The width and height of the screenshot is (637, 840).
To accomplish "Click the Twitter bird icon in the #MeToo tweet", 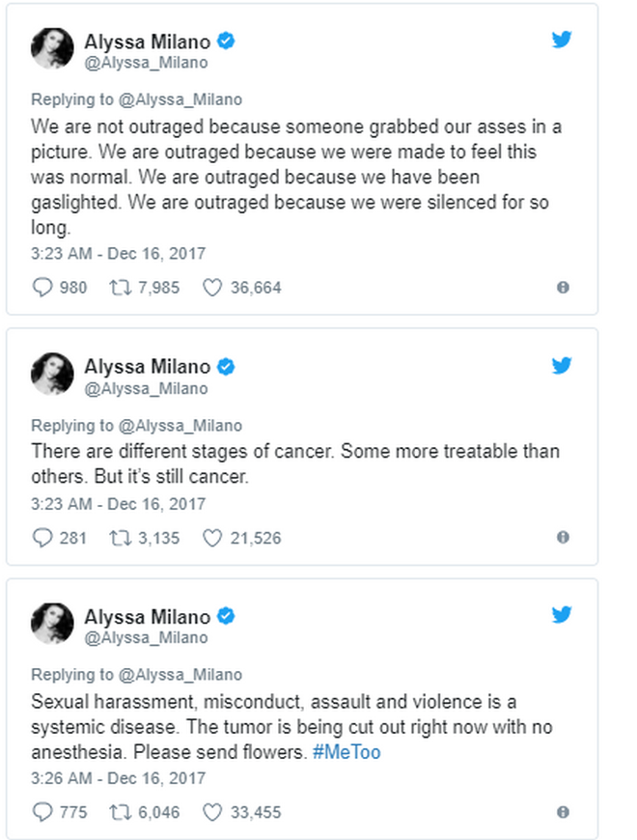I will 562,615.
